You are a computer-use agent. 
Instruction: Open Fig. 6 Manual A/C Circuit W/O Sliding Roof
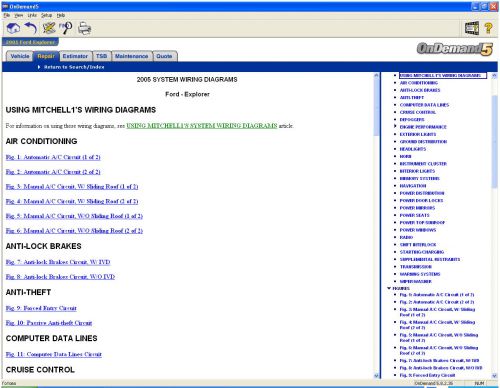coord(74,230)
